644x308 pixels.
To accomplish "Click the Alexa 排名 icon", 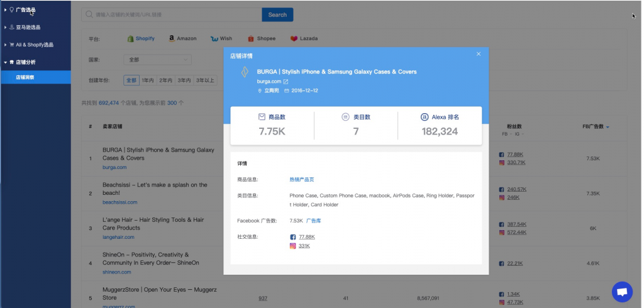I will (425, 117).
